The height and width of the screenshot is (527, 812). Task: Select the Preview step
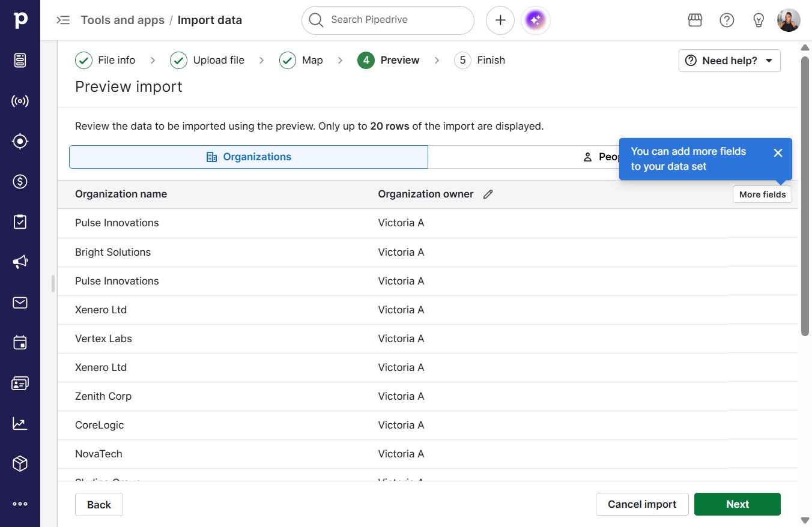tap(389, 60)
